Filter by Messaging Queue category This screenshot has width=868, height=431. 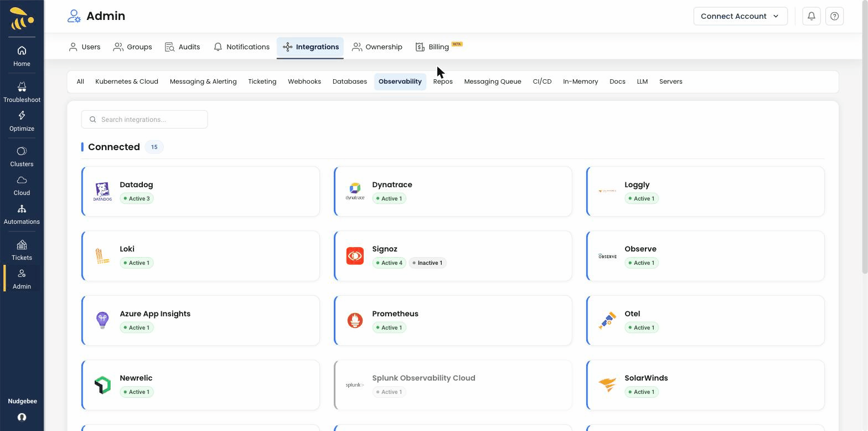493,81
